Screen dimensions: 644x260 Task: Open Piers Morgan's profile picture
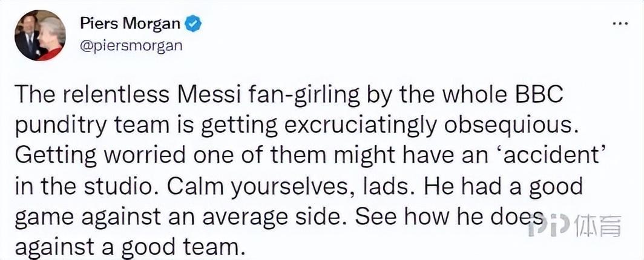click(40, 35)
